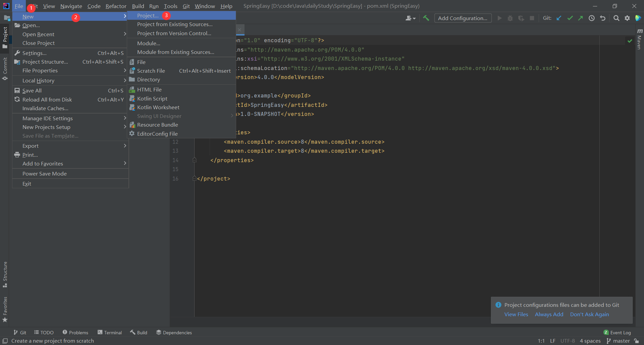Click the rollback undo icon in toolbar
The image size is (644, 345).
coord(603,18)
